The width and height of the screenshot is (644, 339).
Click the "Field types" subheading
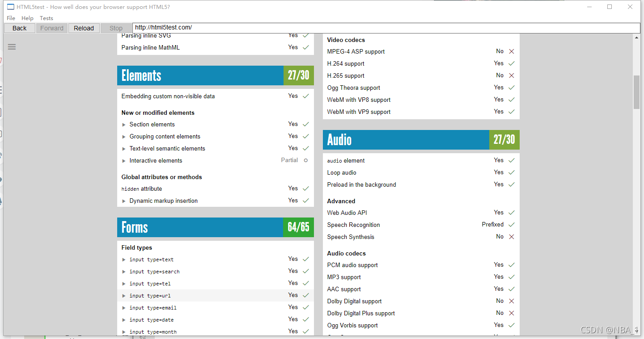tap(137, 247)
